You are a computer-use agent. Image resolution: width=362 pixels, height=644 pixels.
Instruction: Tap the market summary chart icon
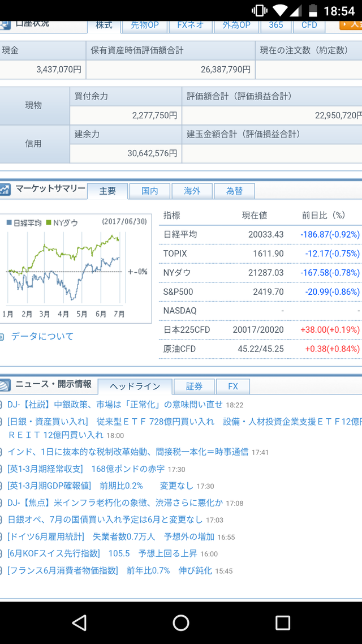[x=5, y=190]
